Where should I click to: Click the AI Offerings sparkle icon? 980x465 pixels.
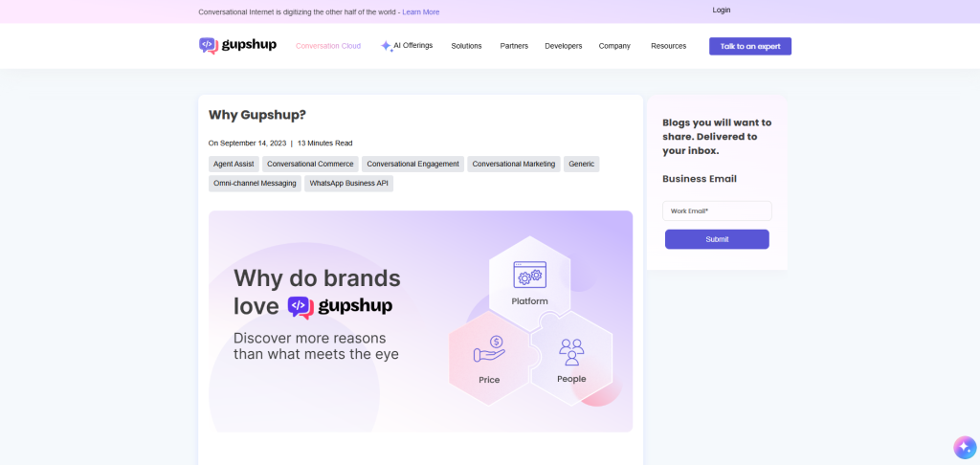386,46
